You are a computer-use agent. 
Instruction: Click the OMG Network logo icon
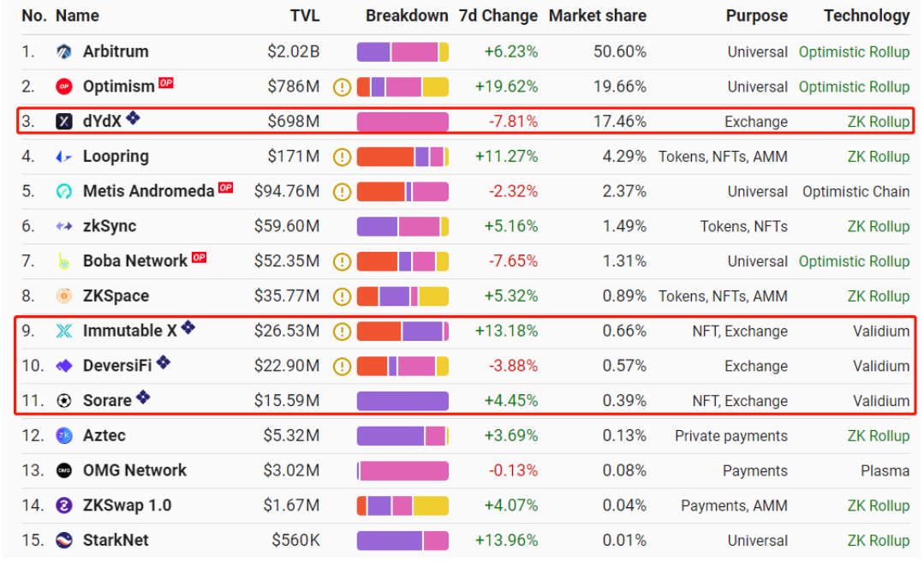point(63,470)
